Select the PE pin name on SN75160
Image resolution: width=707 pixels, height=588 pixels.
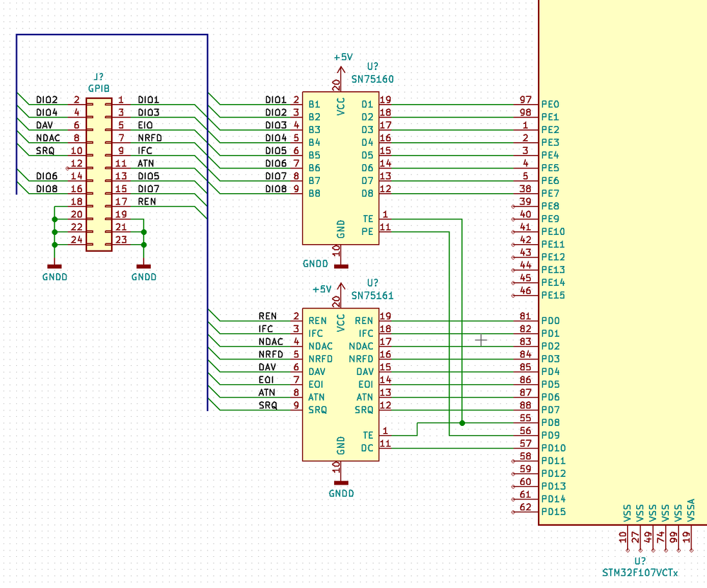(367, 232)
